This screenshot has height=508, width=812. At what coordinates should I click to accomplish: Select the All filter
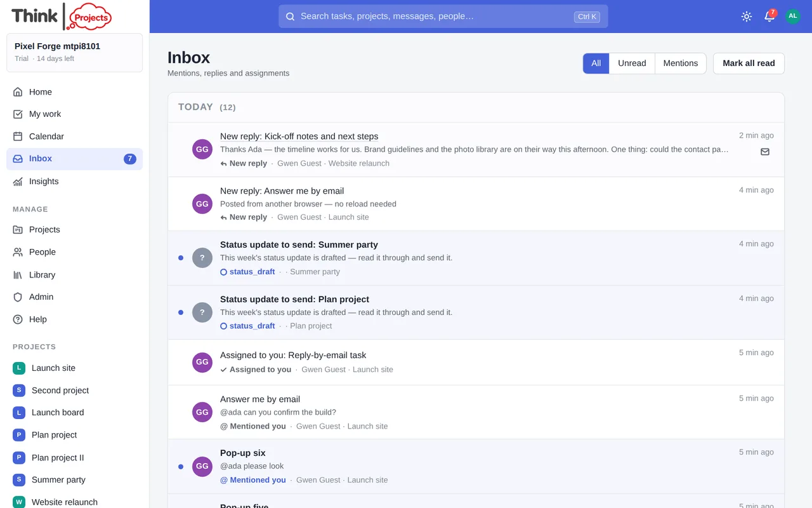tap(596, 63)
